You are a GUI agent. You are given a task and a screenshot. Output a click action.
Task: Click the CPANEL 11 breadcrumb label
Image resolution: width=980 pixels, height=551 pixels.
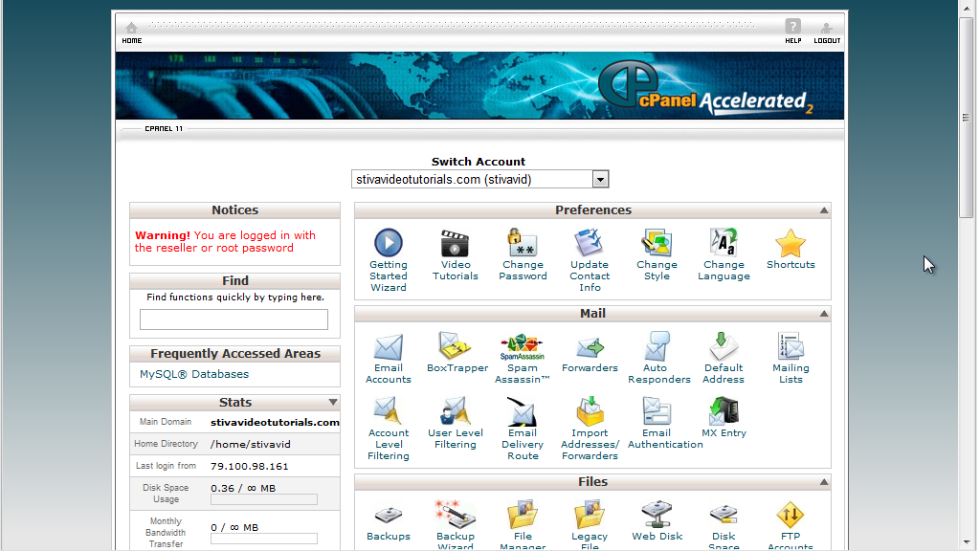(164, 129)
